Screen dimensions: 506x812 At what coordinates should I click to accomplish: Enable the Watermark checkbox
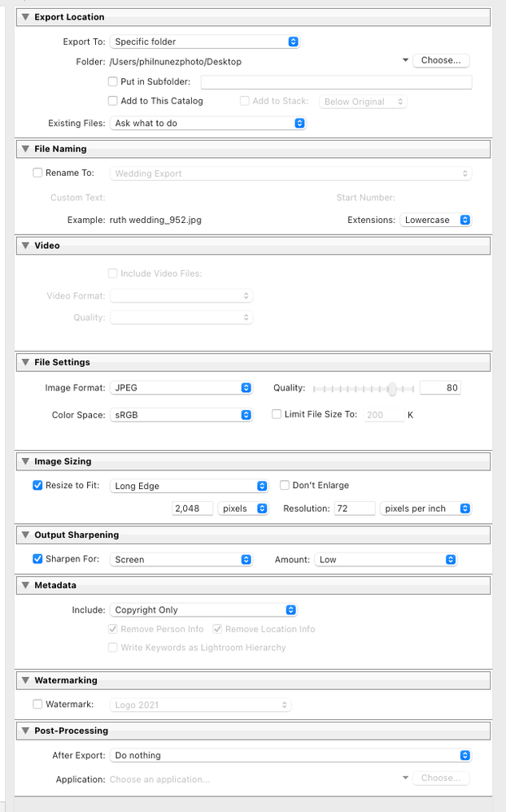tap(37, 705)
